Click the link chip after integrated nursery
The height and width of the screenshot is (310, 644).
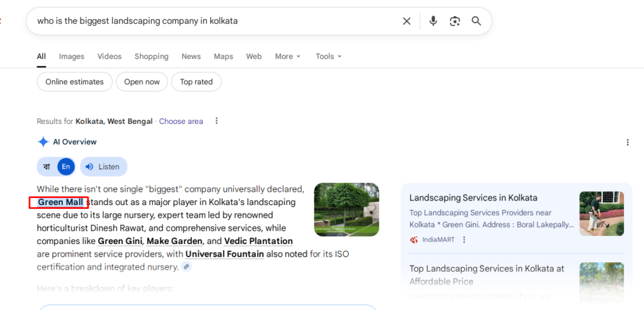pyautogui.click(x=186, y=267)
